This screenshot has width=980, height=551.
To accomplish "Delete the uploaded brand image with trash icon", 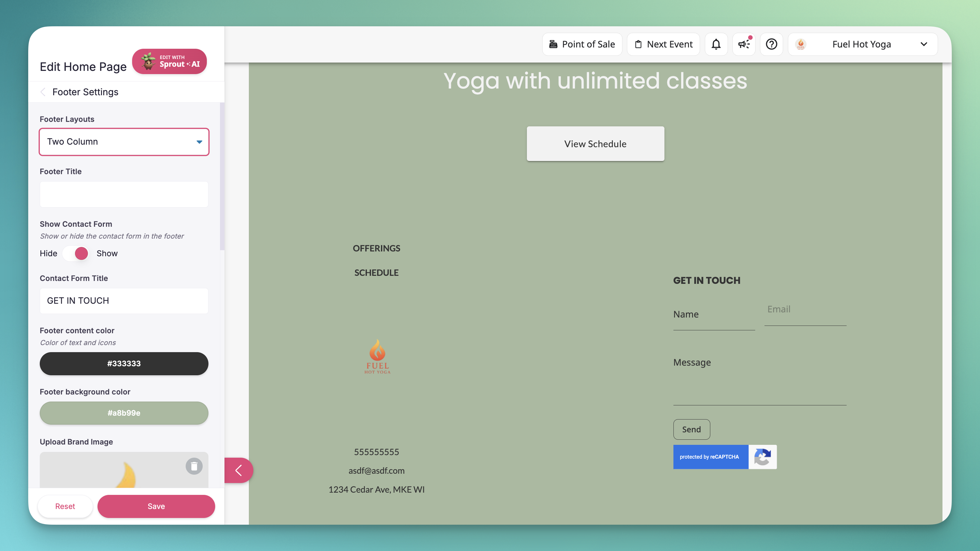I will tap(194, 466).
